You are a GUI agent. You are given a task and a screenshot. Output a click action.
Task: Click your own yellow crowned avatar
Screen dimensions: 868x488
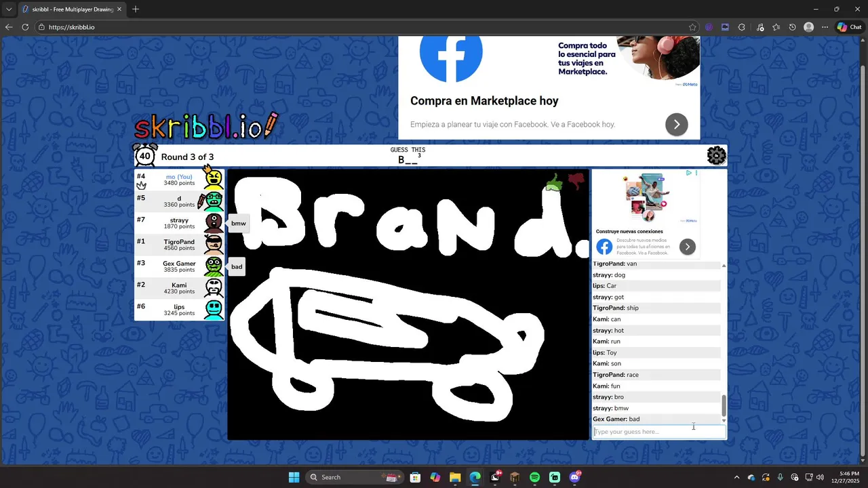[x=214, y=178]
